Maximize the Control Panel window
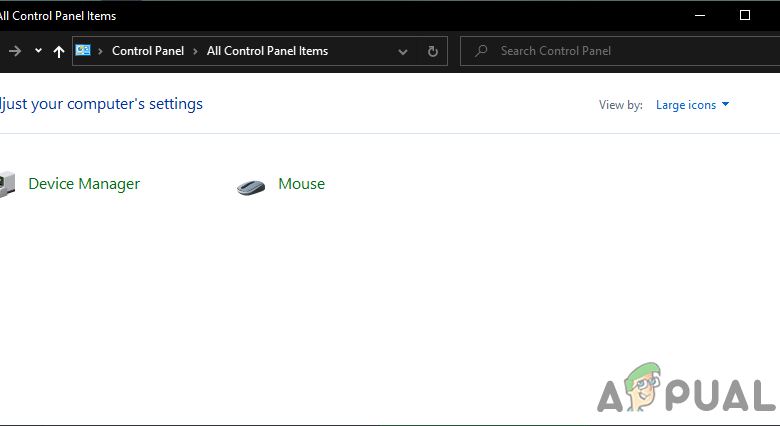Viewport: 780px width, 426px height. tap(745, 15)
